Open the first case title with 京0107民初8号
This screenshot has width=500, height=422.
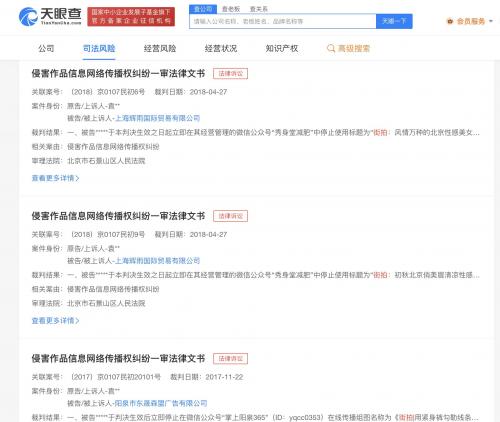pyautogui.click(x=118, y=73)
